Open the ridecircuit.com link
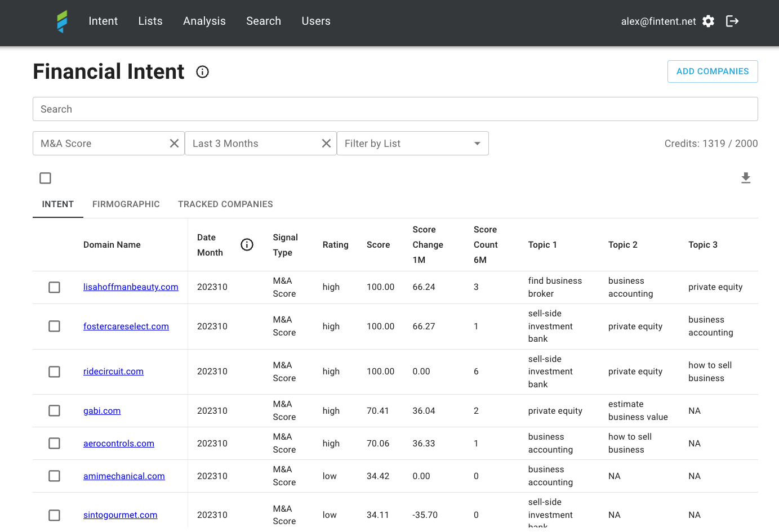The image size is (779, 532). point(113,372)
